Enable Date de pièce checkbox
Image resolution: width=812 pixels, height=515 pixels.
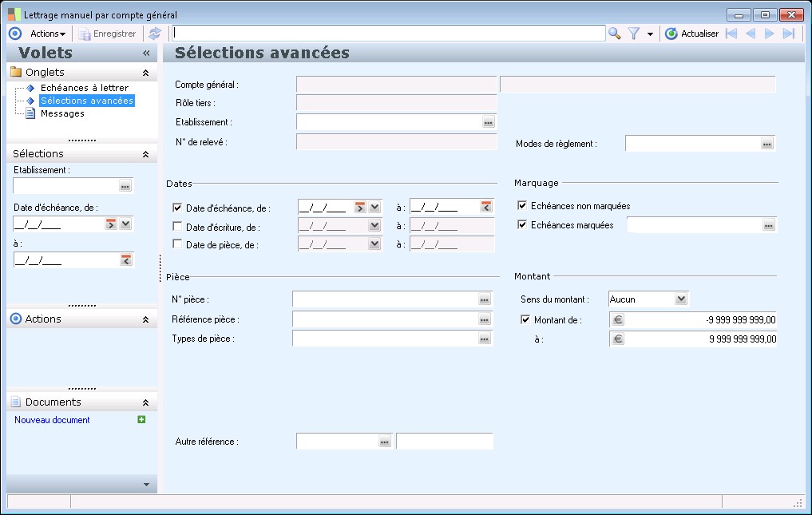[x=177, y=244]
